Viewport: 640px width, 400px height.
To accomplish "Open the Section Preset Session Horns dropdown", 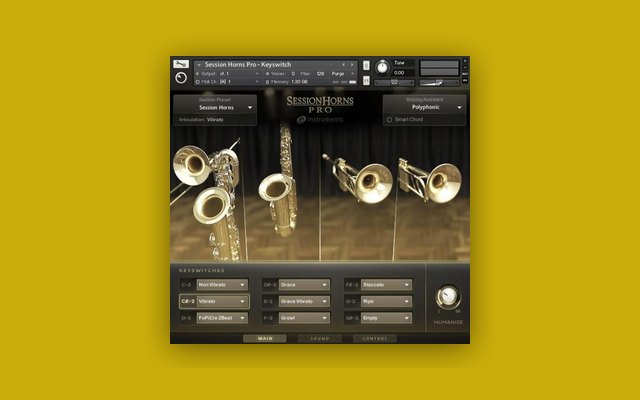I will click(216, 107).
